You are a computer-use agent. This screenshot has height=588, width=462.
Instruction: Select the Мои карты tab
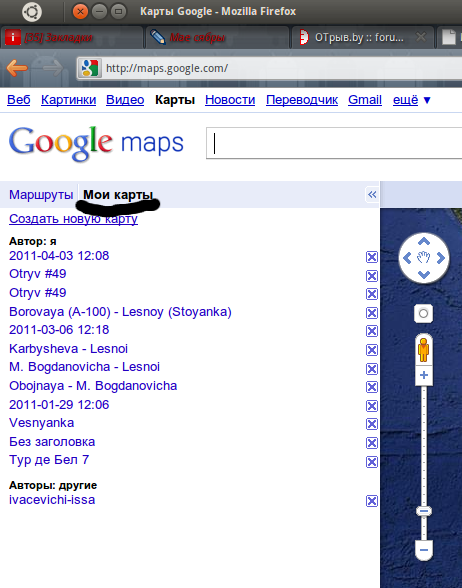click(x=118, y=195)
